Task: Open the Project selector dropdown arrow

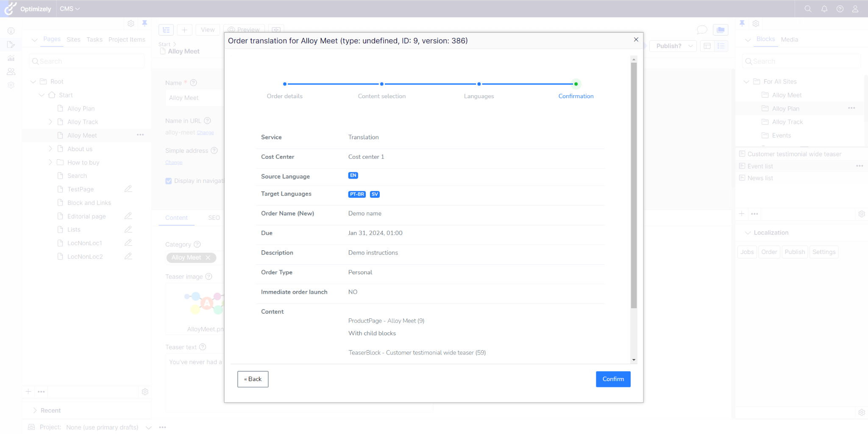Action: [149, 427]
